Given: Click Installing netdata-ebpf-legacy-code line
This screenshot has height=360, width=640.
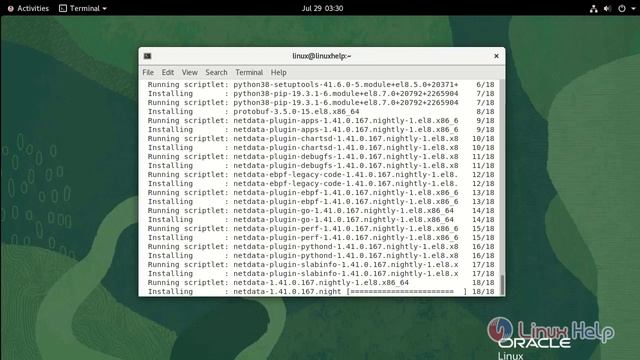Looking at the screenshot, I should click(321, 183).
